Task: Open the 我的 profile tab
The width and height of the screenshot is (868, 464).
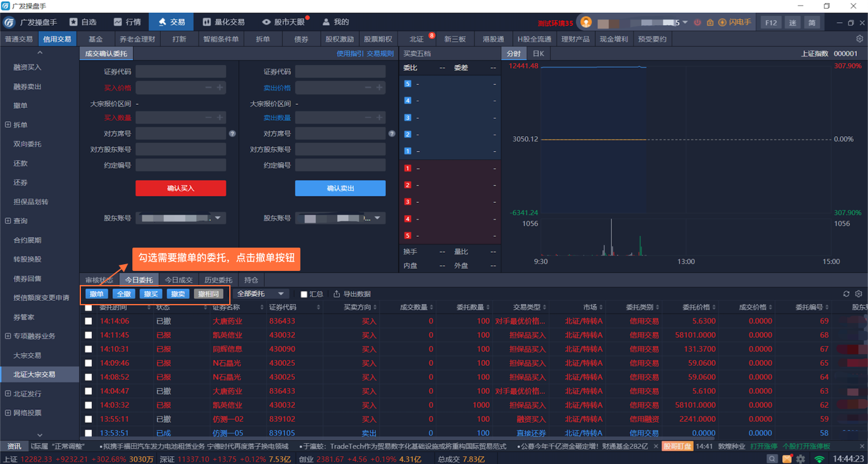Action: click(336, 22)
